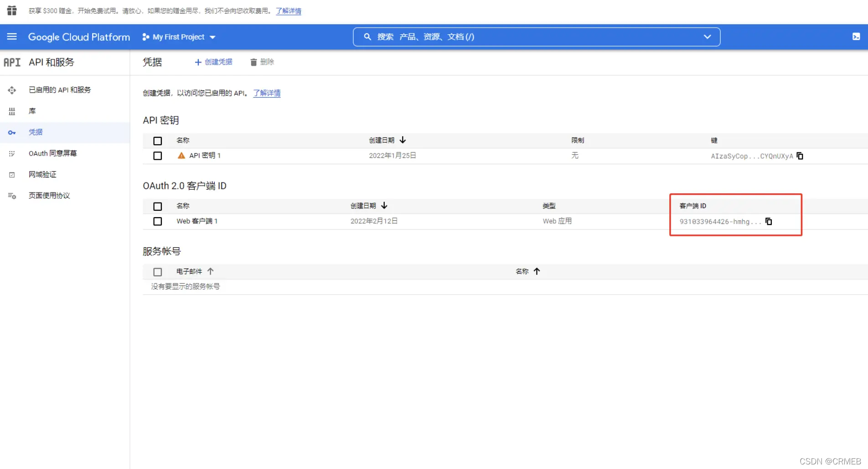The width and height of the screenshot is (868, 469).
Task: Click the 没有要显示的服务帐号 message
Action: [x=186, y=287]
